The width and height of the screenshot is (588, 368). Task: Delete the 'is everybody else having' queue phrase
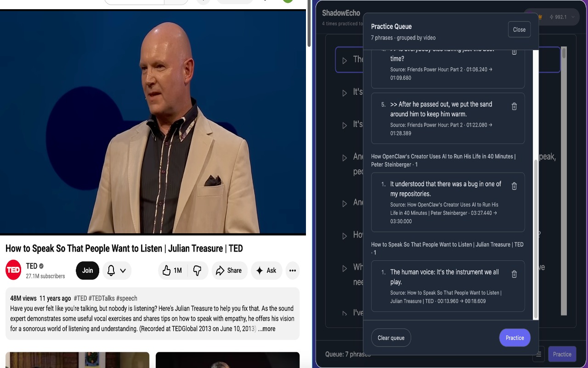coord(514,52)
